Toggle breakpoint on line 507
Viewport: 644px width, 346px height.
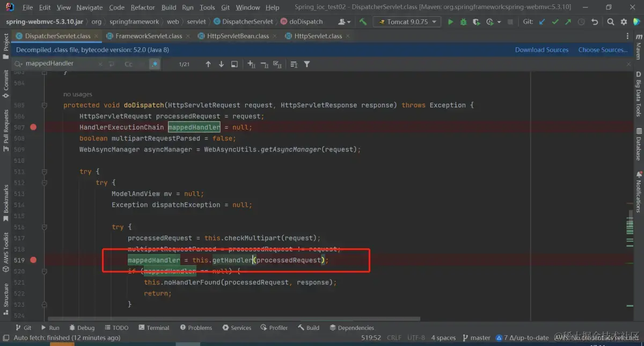(33, 127)
